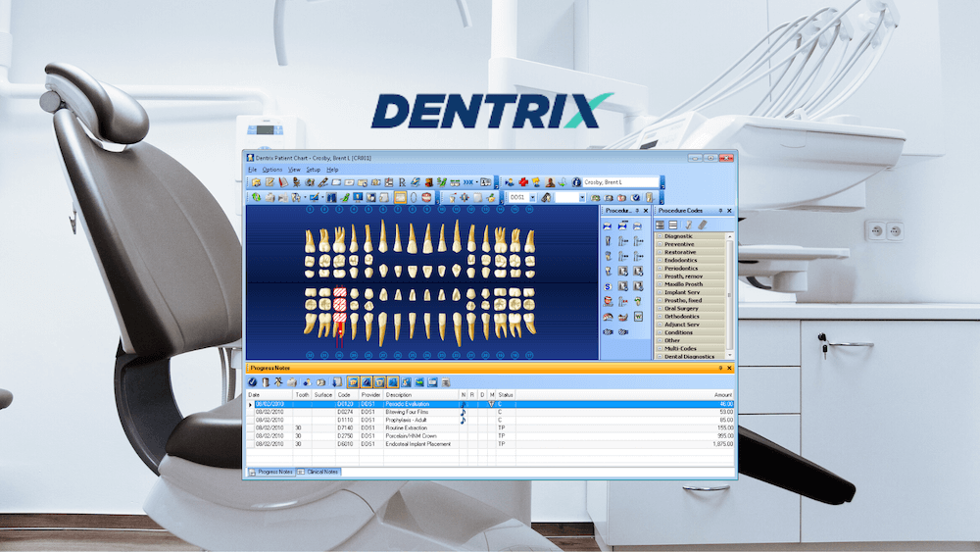
Task: Click the green dollar sign icon
Action: [x=442, y=182]
